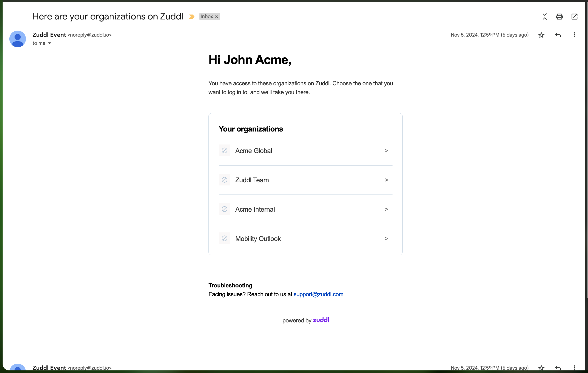This screenshot has height=373, width=588.
Task: Open email in new window icon
Action: (x=574, y=17)
